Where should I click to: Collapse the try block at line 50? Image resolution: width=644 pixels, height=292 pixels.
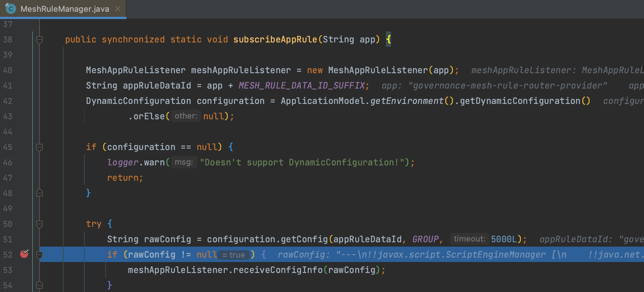pyautogui.click(x=39, y=224)
